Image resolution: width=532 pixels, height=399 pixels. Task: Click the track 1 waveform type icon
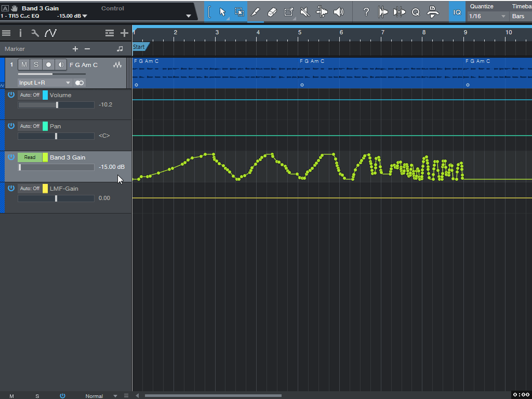click(117, 65)
